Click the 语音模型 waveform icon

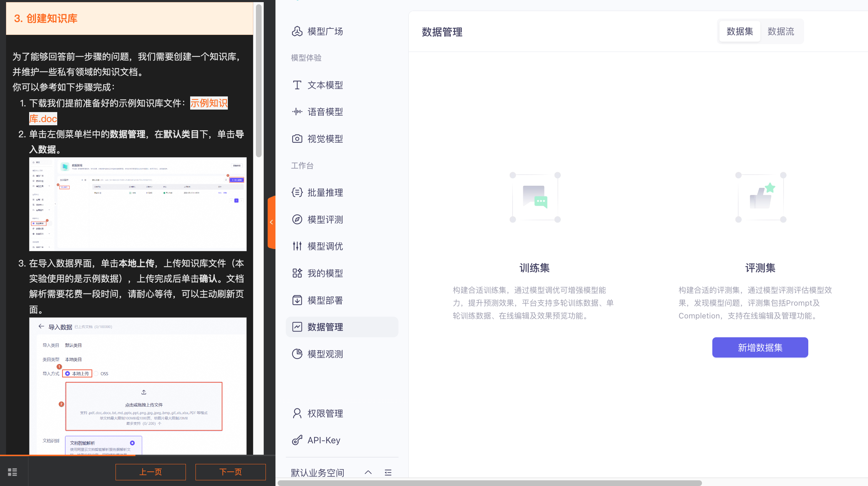[297, 112]
